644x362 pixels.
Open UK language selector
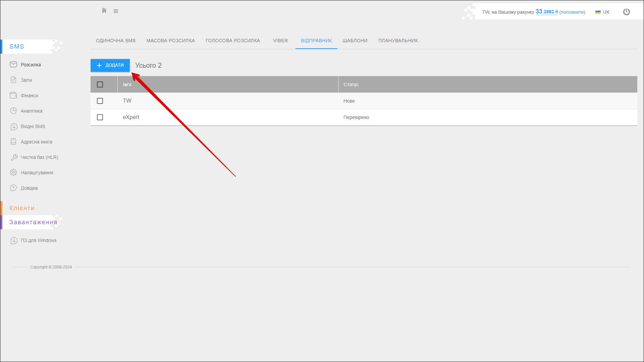click(x=602, y=12)
